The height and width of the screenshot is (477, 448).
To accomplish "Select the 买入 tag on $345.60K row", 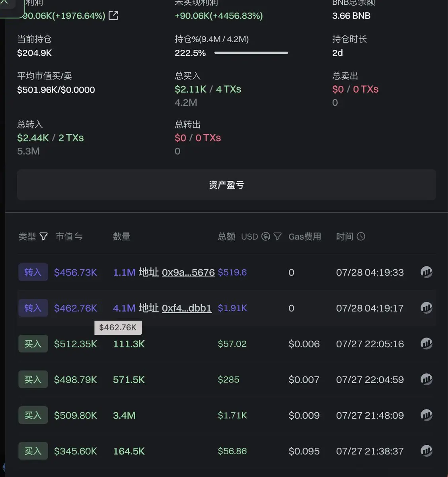I will point(33,451).
